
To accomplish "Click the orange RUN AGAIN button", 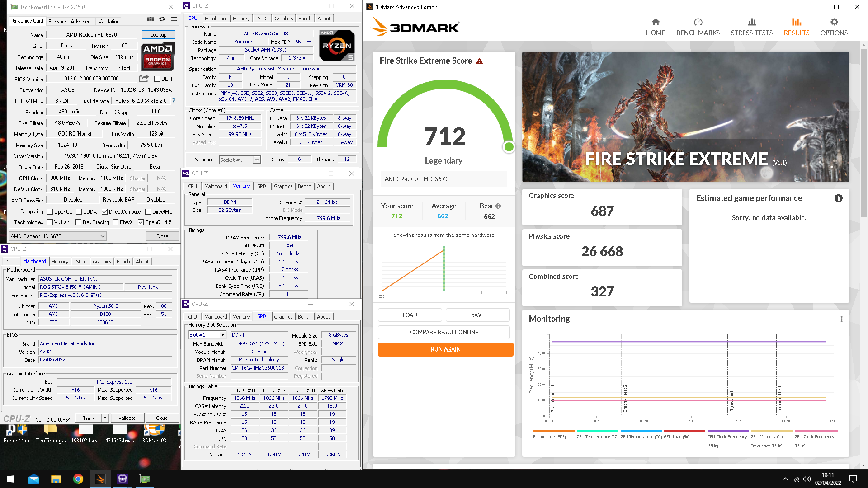I will pyautogui.click(x=445, y=349).
